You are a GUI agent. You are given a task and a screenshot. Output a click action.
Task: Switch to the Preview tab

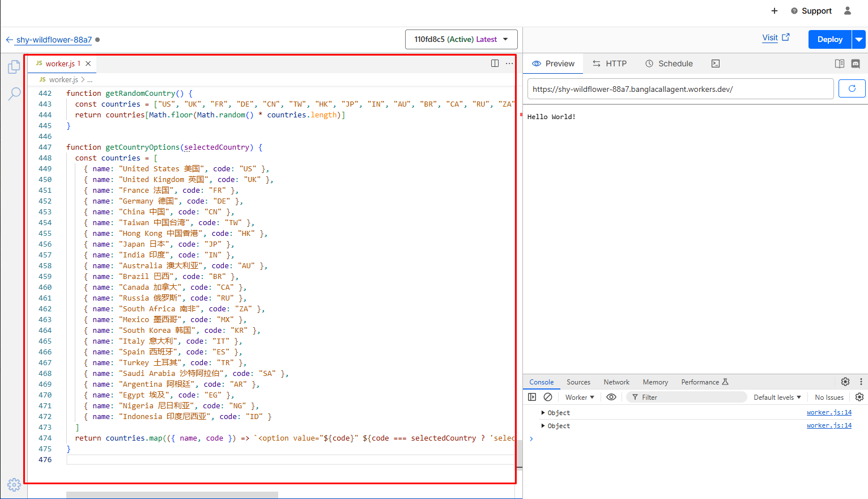pyautogui.click(x=553, y=64)
